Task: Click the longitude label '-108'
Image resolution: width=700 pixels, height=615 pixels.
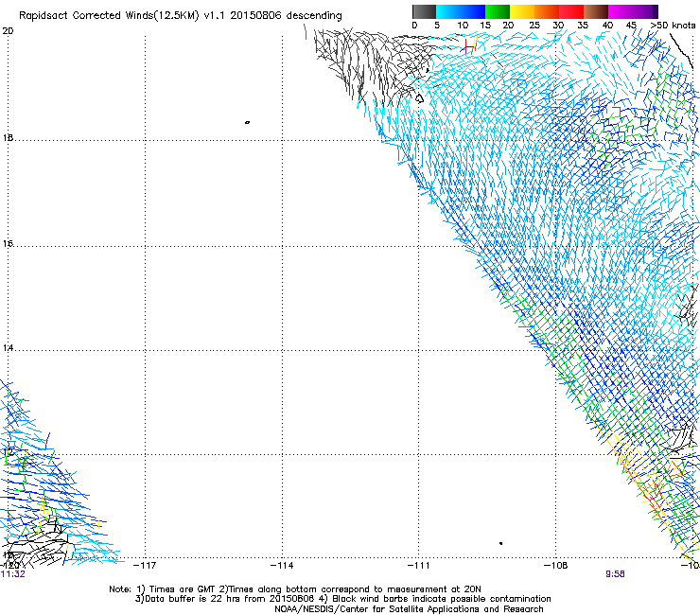Action: pyautogui.click(x=556, y=566)
